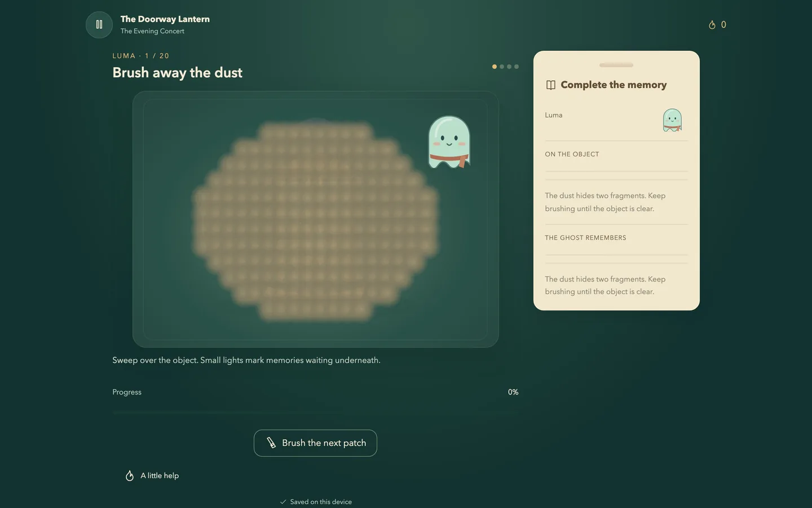Click the "Sweep over the object" instruction text
Viewport: 812px width, 508px height.
click(246, 360)
